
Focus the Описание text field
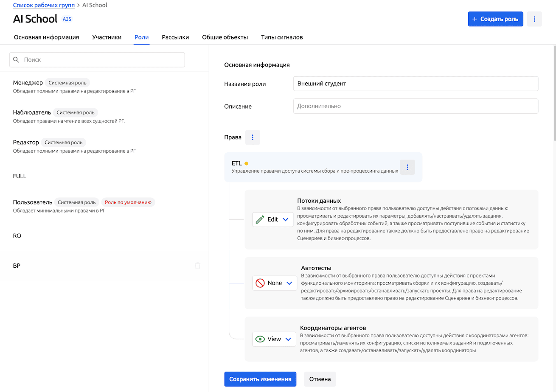tap(415, 106)
